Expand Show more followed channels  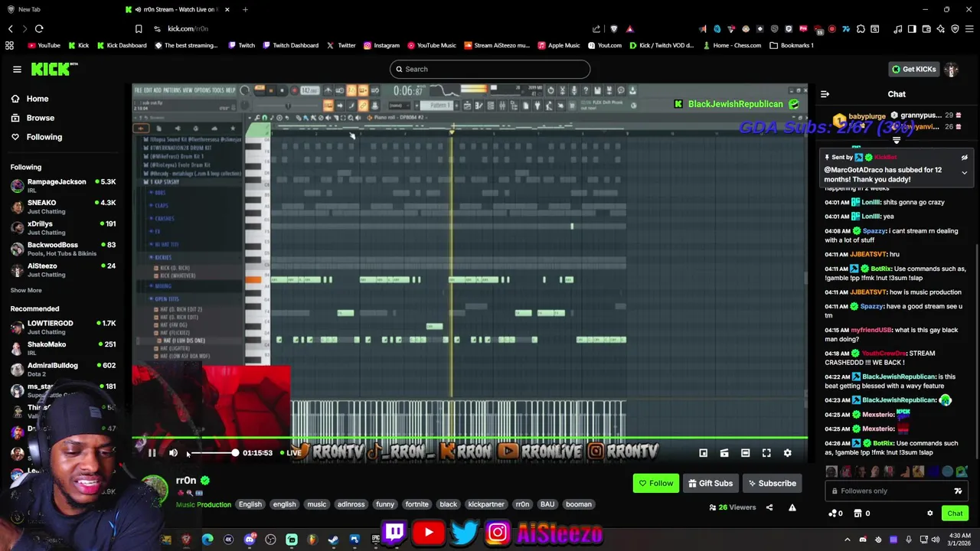click(x=26, y=290)
